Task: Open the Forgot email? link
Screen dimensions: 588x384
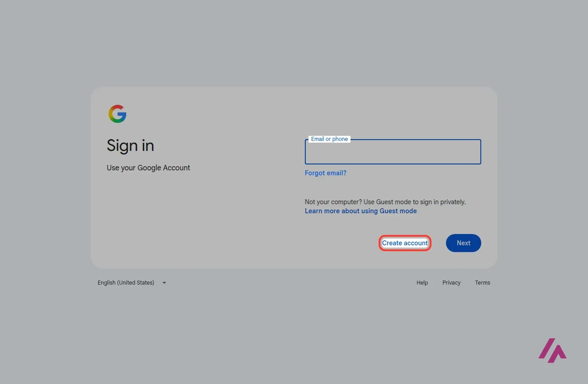Action: (x=326, y=173)
